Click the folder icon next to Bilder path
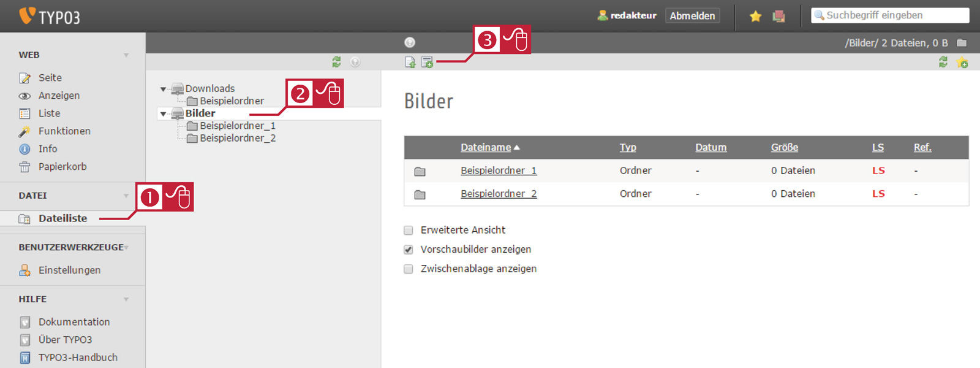The image size is (980, 368). 962,43
